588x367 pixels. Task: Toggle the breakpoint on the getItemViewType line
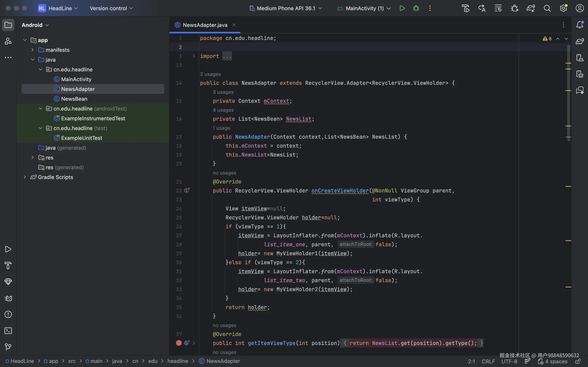point(179,343)
